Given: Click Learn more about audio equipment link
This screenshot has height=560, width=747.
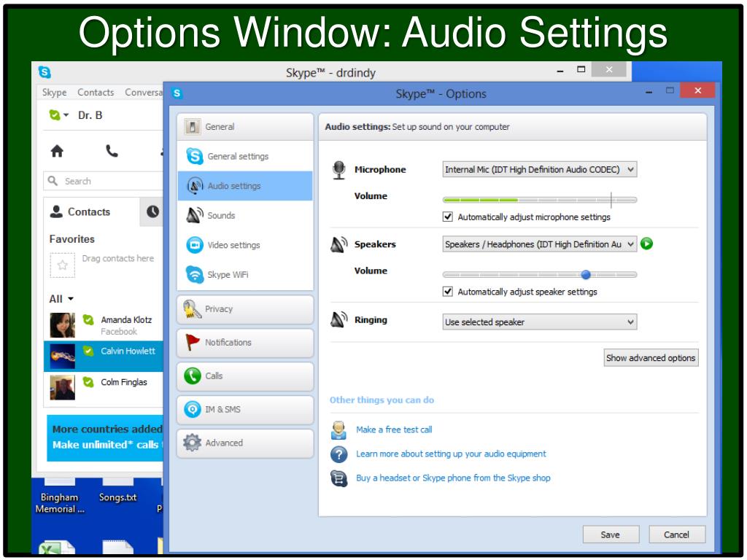Looking at the screenshot, I should 451,454.
